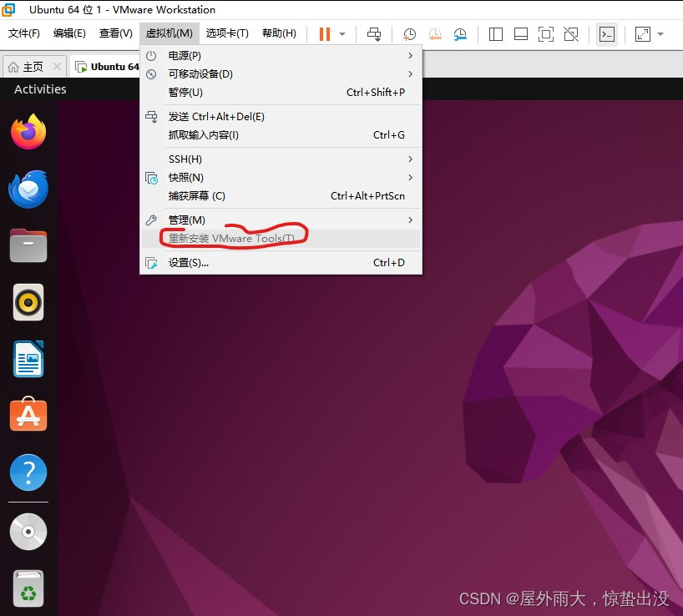683x616 pixels.
Task: Toggle the library sidebar panel icon
Action: 496,34
